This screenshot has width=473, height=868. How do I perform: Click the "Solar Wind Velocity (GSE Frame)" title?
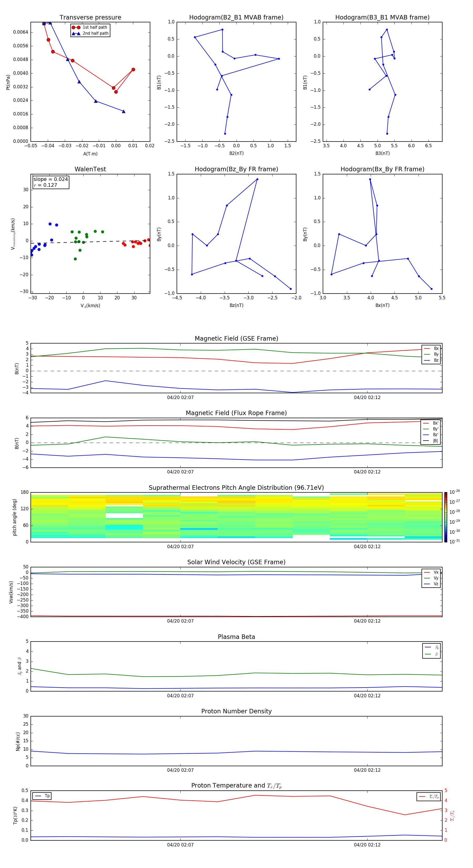[x=236, y=562]
